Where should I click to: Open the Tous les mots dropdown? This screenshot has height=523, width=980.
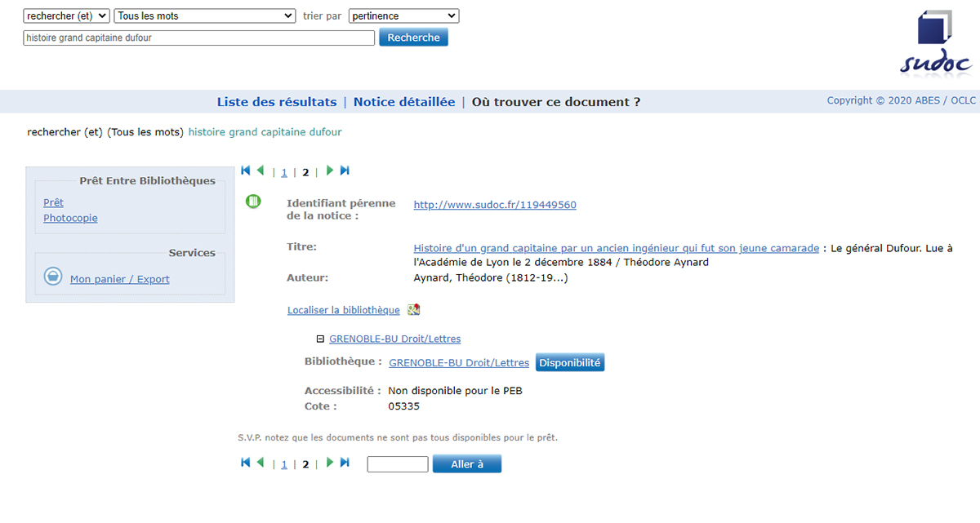[205, 16]
